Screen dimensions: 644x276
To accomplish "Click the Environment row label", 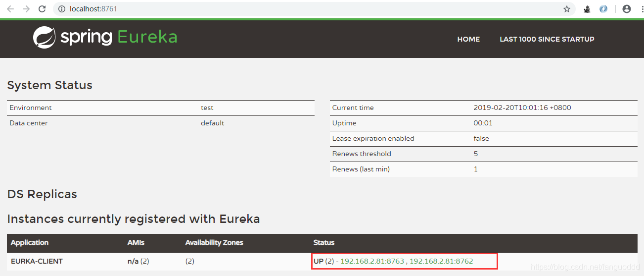I will pyautogui.click(x=31, y=108).
